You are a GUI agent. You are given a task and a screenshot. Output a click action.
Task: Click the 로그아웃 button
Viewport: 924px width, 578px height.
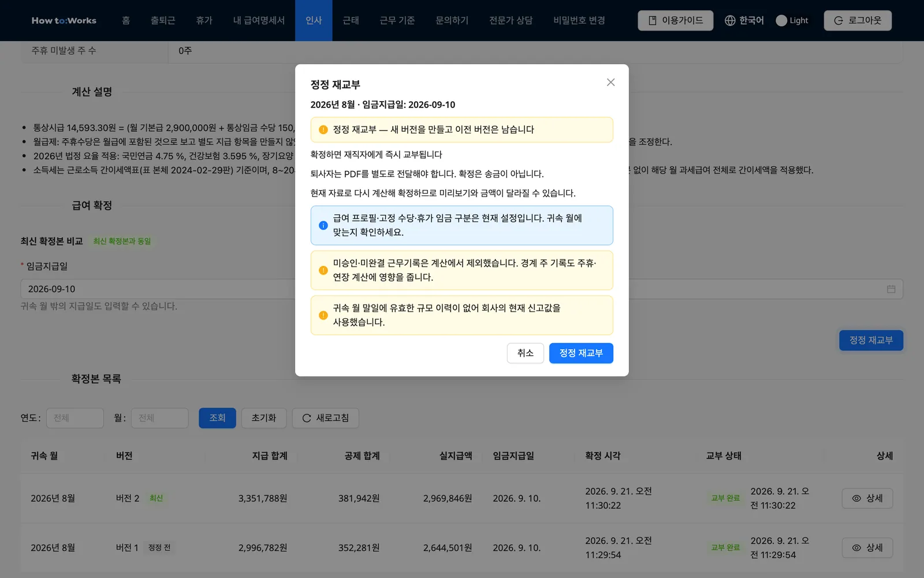(x=858, y=20)
